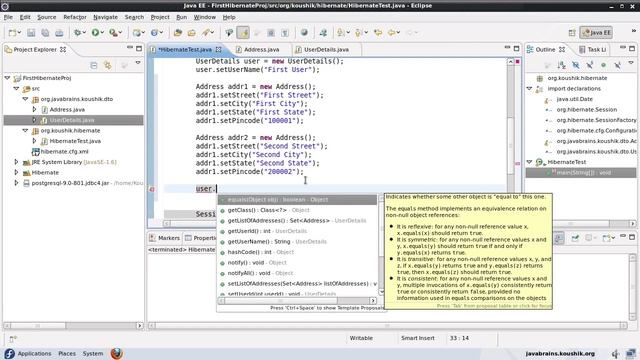Viewport: 640px width, 360px height.
Task: Open the Places menu in taskbar
Action: coord(67,353)
